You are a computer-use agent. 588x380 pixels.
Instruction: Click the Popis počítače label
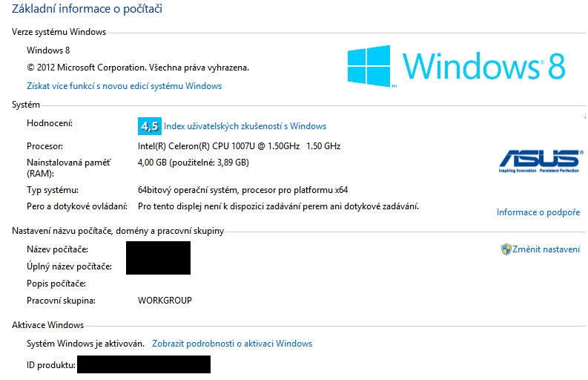coord(56,284)
